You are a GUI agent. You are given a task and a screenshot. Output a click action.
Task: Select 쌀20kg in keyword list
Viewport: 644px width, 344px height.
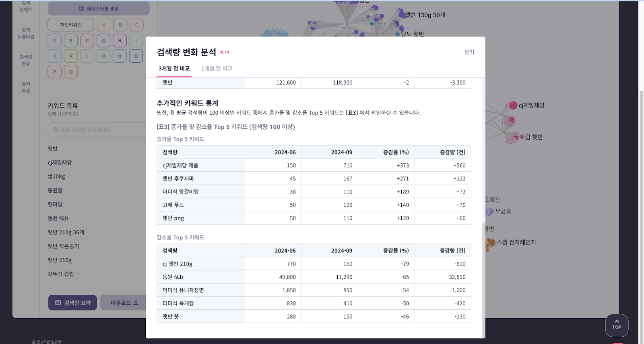[56, 176]
